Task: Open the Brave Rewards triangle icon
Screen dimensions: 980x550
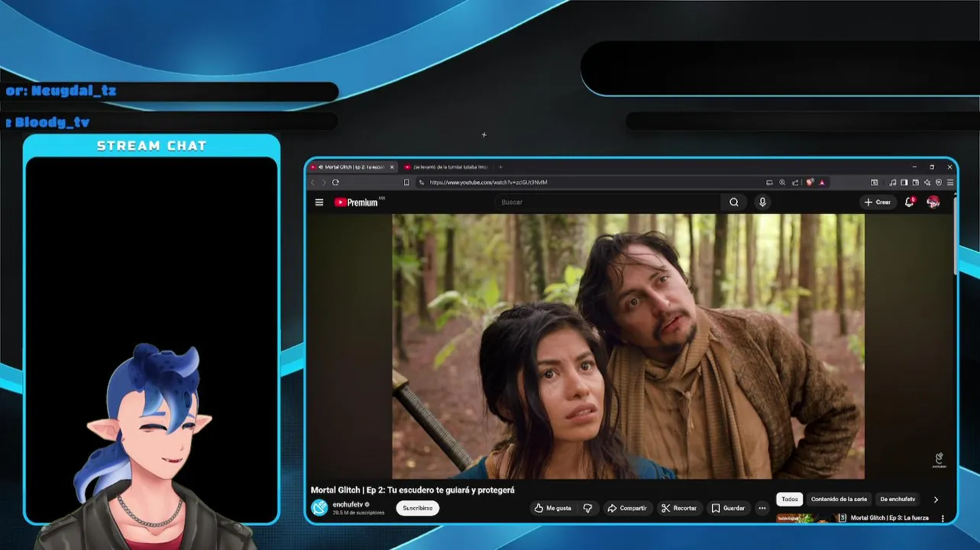Action: tap(823, 183)
